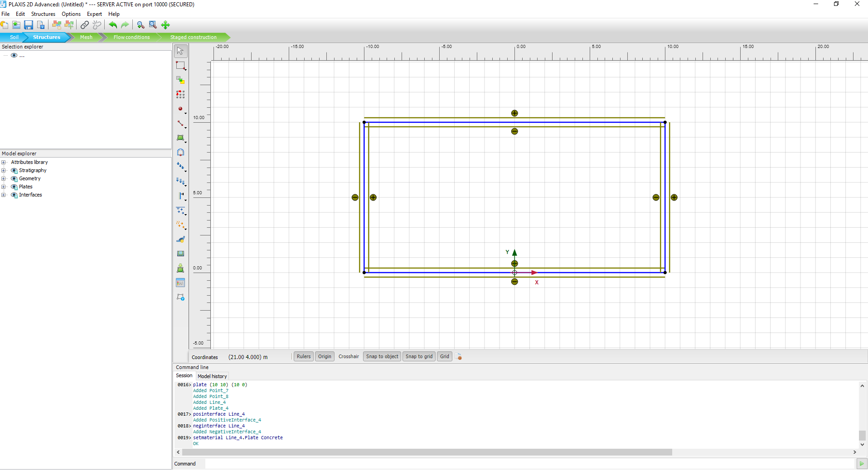The width and height of the screenshot is (868, 470).
Task: Open the Structures menu in menu bar
Action: pyautogui.click(x=43, y=14)
